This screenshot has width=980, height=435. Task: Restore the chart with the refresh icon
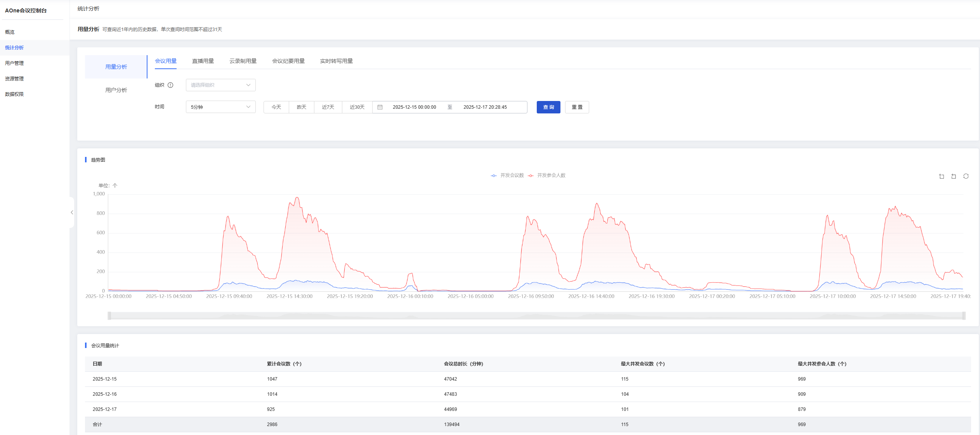click(966, 176)
